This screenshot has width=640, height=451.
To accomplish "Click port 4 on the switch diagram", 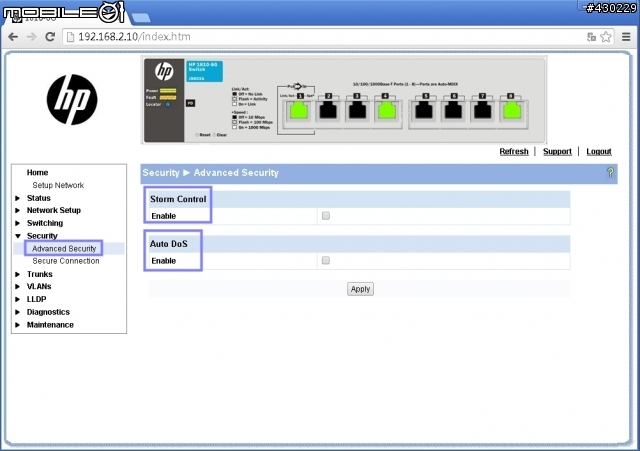I will pos(386,111).
